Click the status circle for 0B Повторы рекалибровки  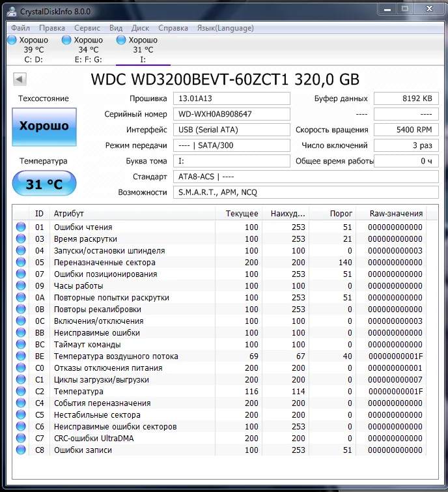click(21, 309)
